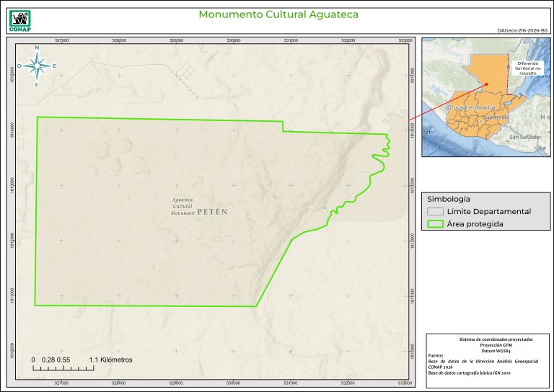Click the Aguateca Cultural Monument map label
The width and height of the screenshot is (554, 392).
[183, 207]
